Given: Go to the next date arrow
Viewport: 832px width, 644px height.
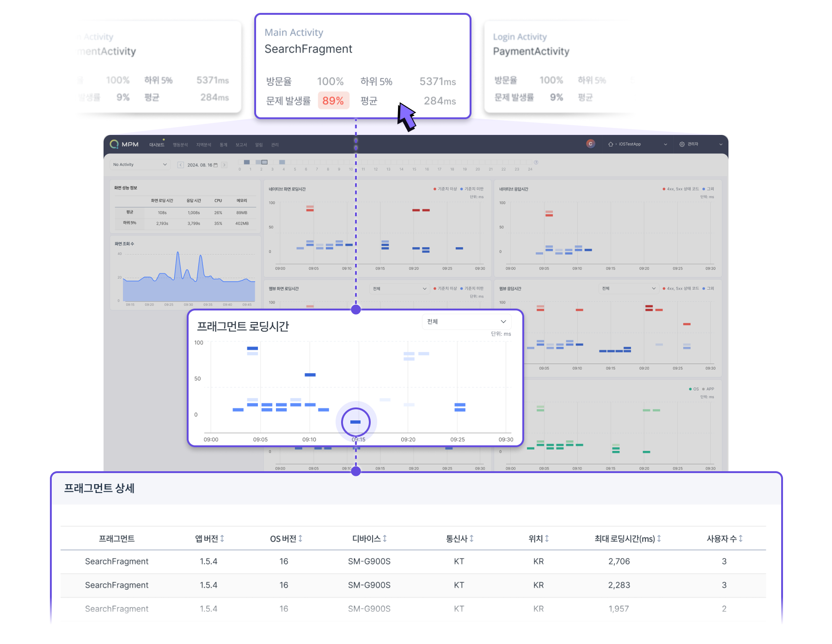Looking at the screenshot, I should click(x=224, y=165).
